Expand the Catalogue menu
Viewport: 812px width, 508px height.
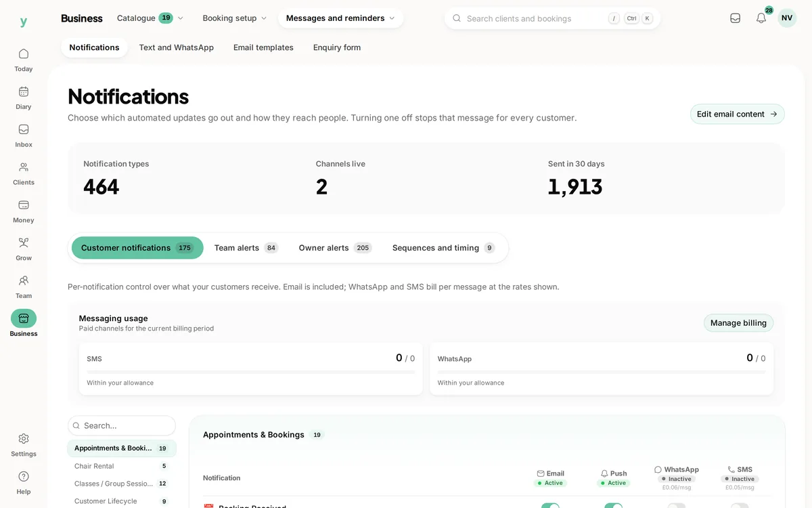[150, 18]
